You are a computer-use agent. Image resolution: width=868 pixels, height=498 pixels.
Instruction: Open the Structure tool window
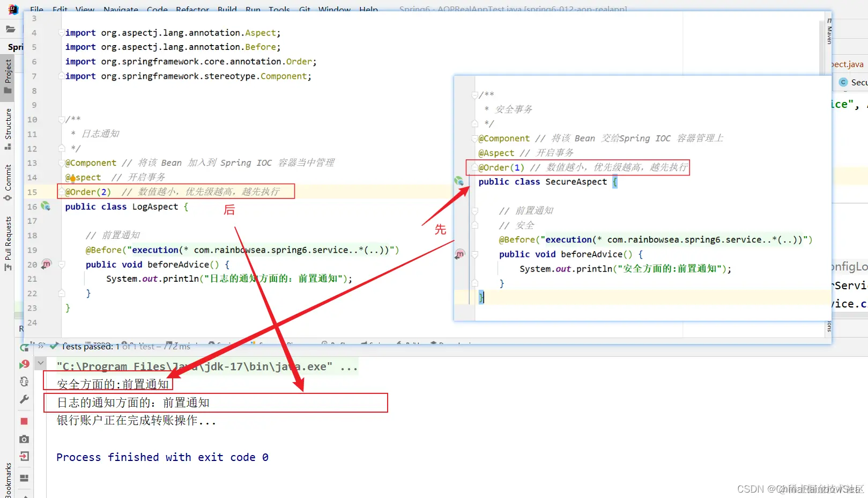pyautogui.click(x=8, y=129)
